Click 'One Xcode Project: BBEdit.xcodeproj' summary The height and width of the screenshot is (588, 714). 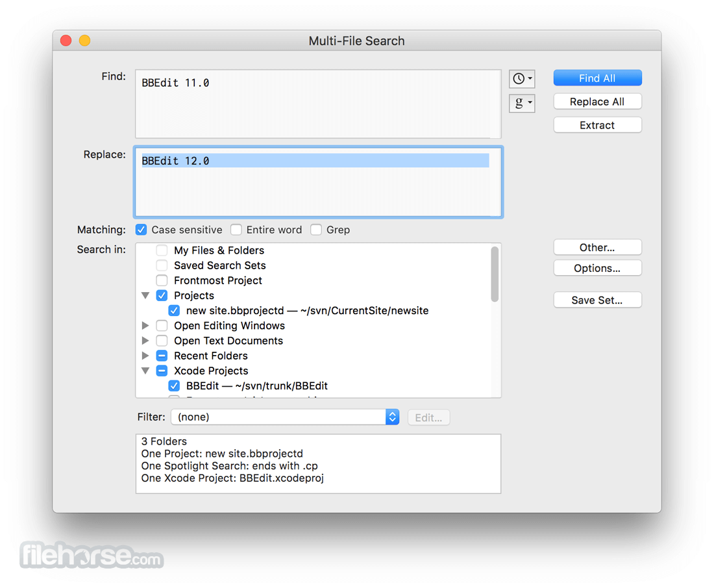pyautogui.click(x=232, y=478)
